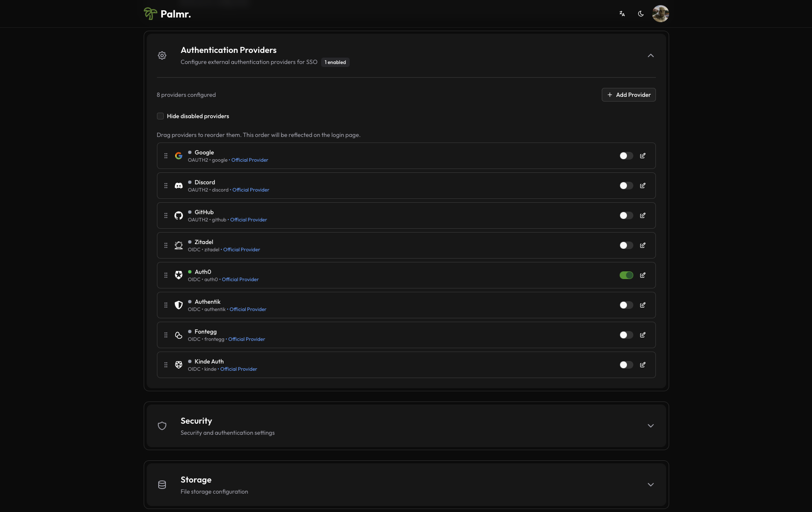This screenshot has height=512, width=812.
Task: Grab the Fontegg row drag handle
Action: pos(166,335)
